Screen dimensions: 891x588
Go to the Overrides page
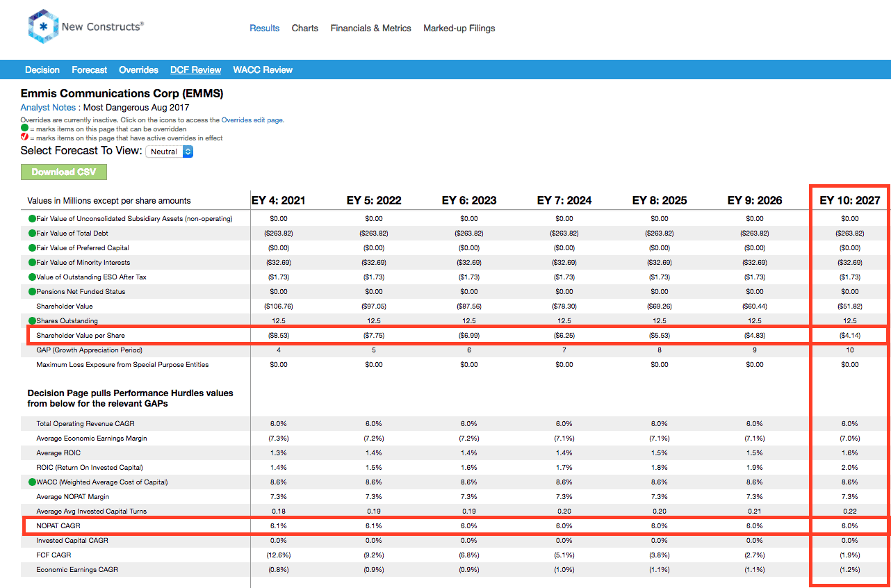tap(139, 70)
